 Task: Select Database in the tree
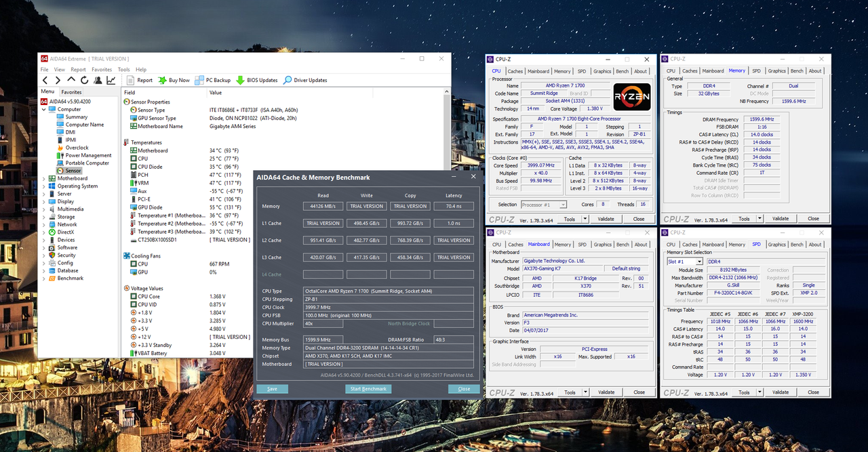68,270
